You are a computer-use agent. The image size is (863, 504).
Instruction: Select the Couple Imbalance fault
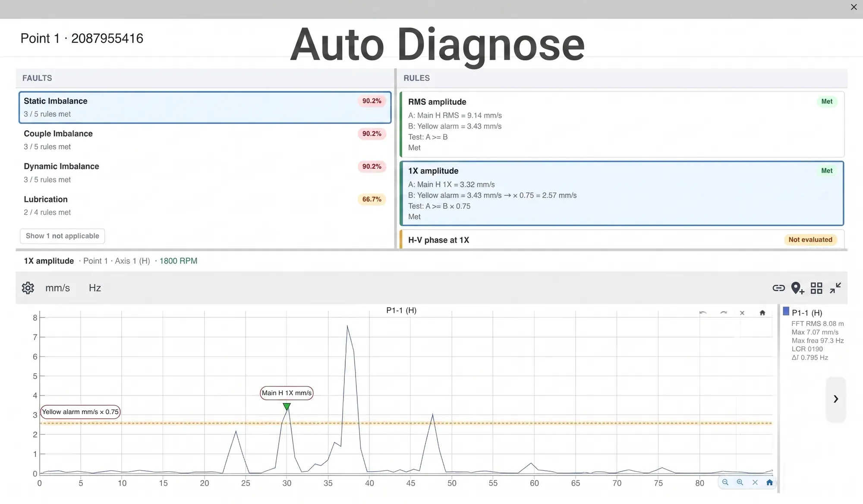tap(205, 140)
